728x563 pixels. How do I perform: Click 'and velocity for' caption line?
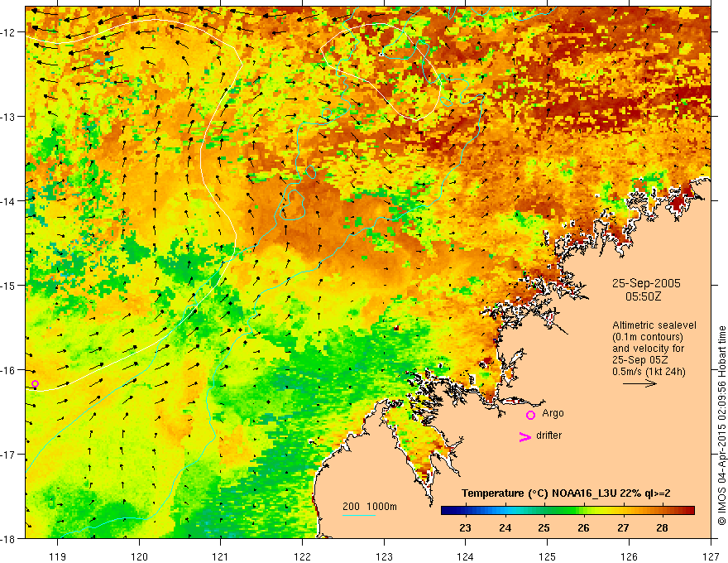648,349
